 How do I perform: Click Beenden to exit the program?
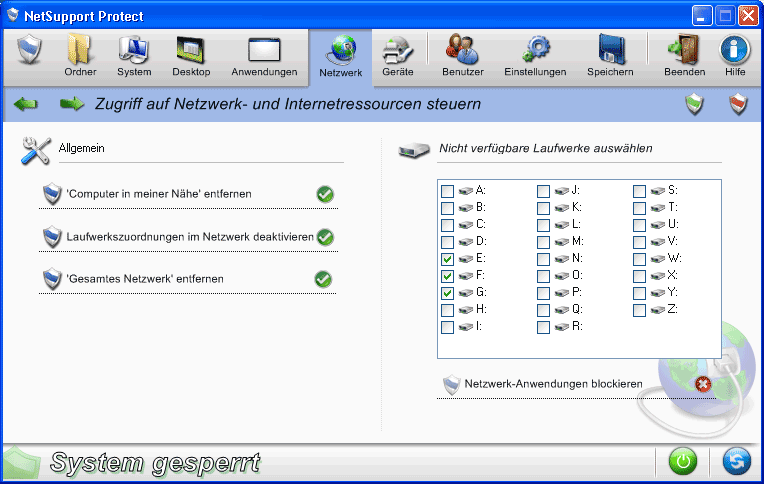point(684,55)
